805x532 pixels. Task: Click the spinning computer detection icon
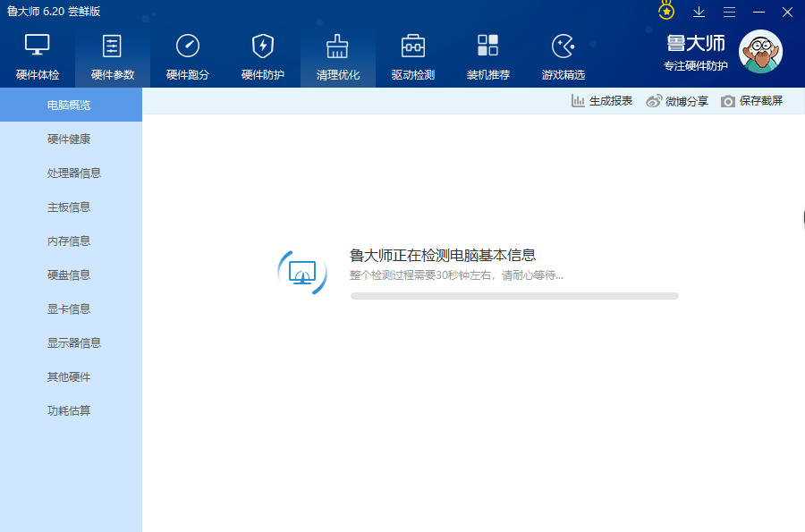(x=302, y=273)
